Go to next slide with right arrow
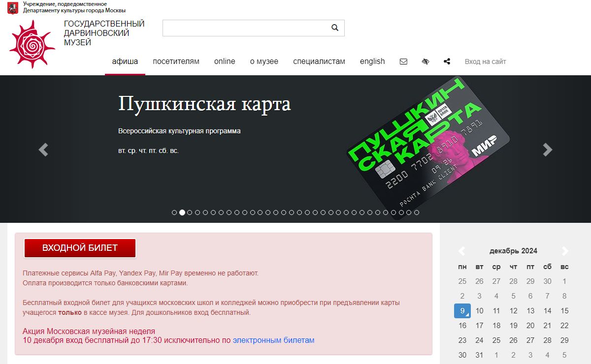 [x=547, y=150]
